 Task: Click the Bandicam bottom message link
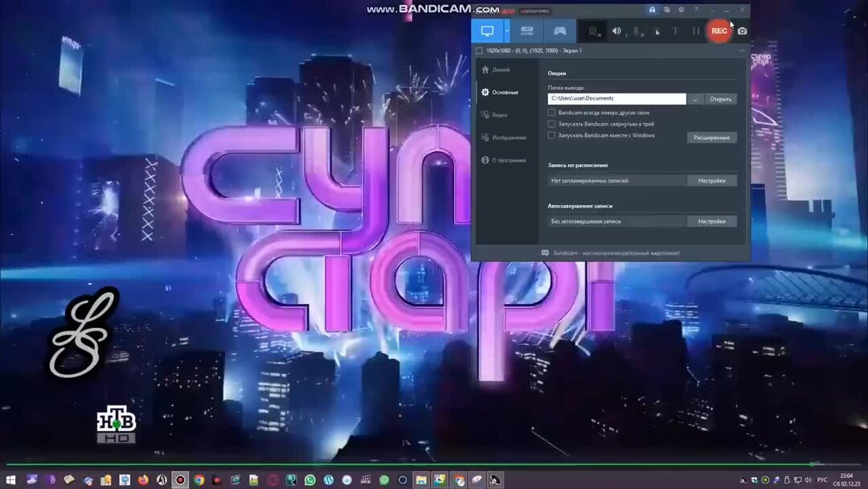coord(611,253)
